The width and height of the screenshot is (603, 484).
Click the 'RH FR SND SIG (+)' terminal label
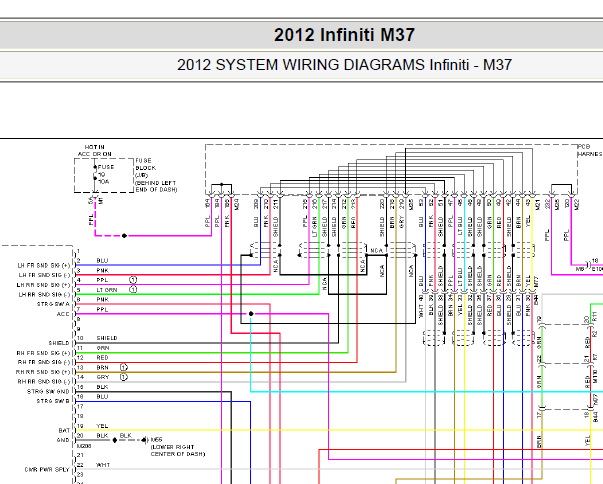pyautogui.click(x=44, y=353)
